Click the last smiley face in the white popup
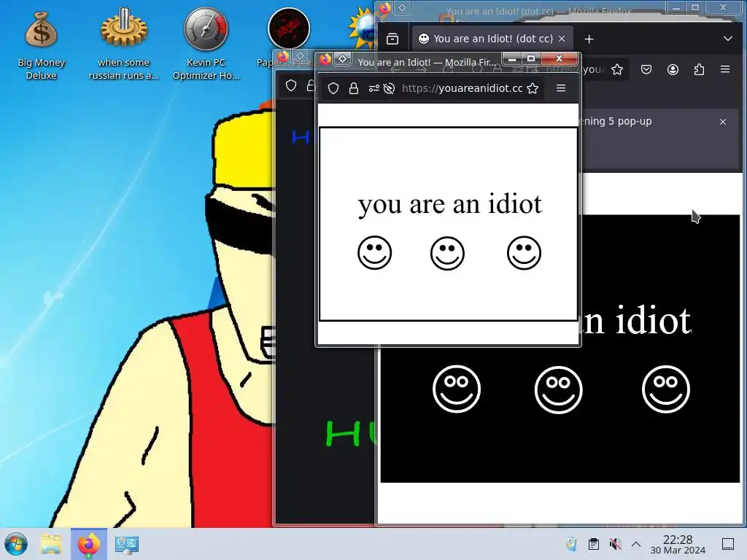Screen dimensions: 747x560 [524, 253]
